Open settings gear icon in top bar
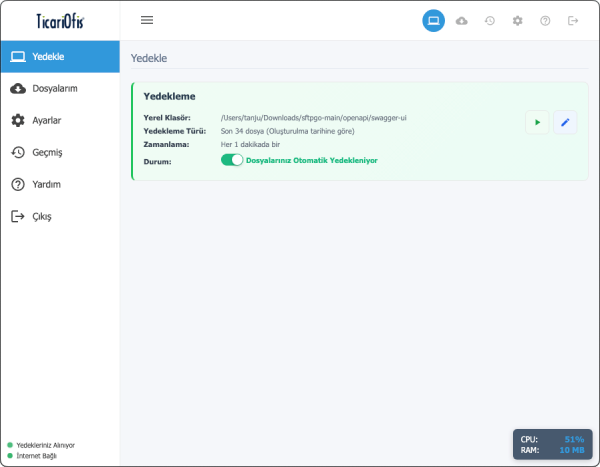 click(517, 20)
